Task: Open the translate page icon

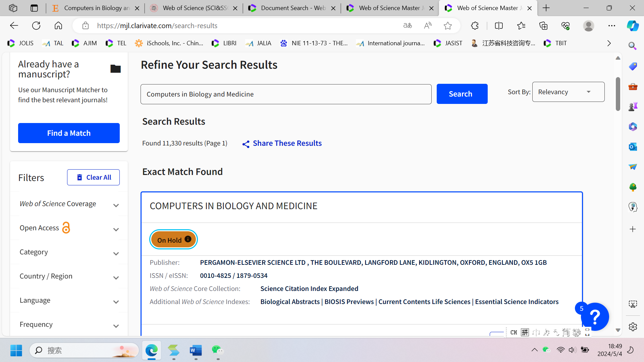Action: tap(408, 25)
